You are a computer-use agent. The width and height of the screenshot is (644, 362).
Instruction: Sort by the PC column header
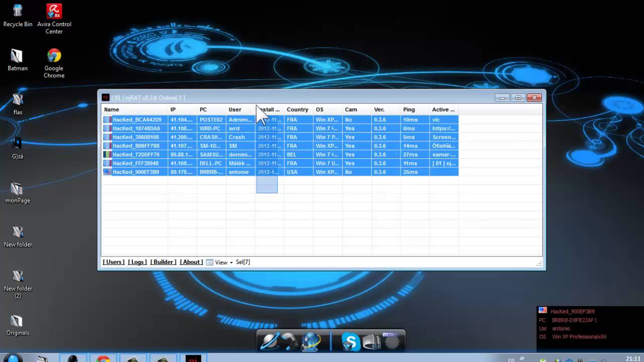[x=211, y=110]
